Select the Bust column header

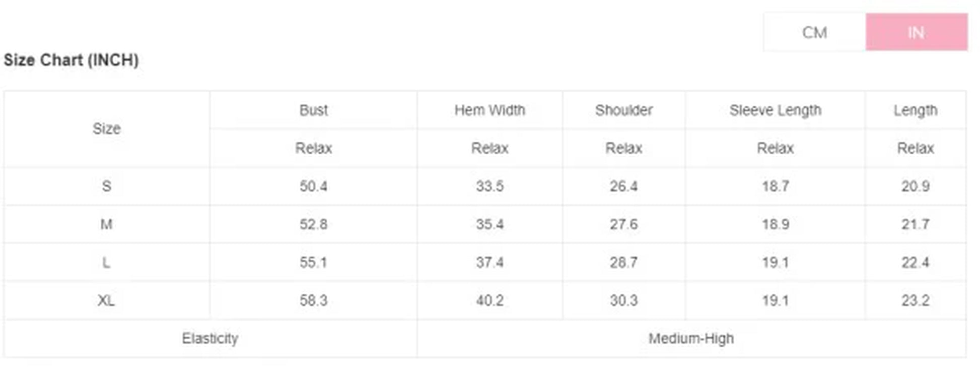[x=313, y=110]
